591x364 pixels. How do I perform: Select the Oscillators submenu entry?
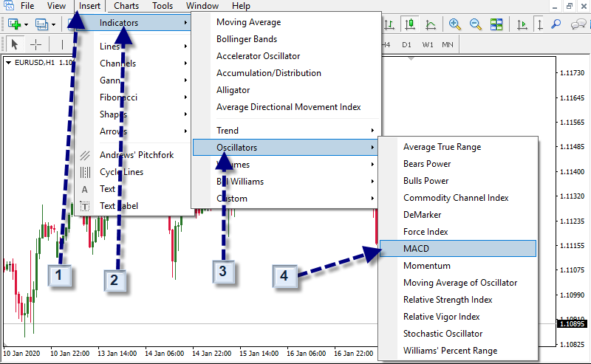coord(285,148)
